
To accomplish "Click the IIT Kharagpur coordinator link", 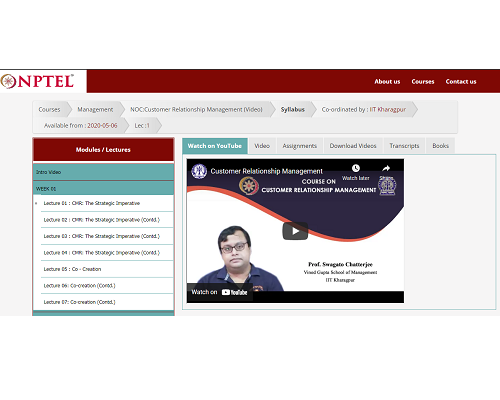I will (x=388, y=109).
